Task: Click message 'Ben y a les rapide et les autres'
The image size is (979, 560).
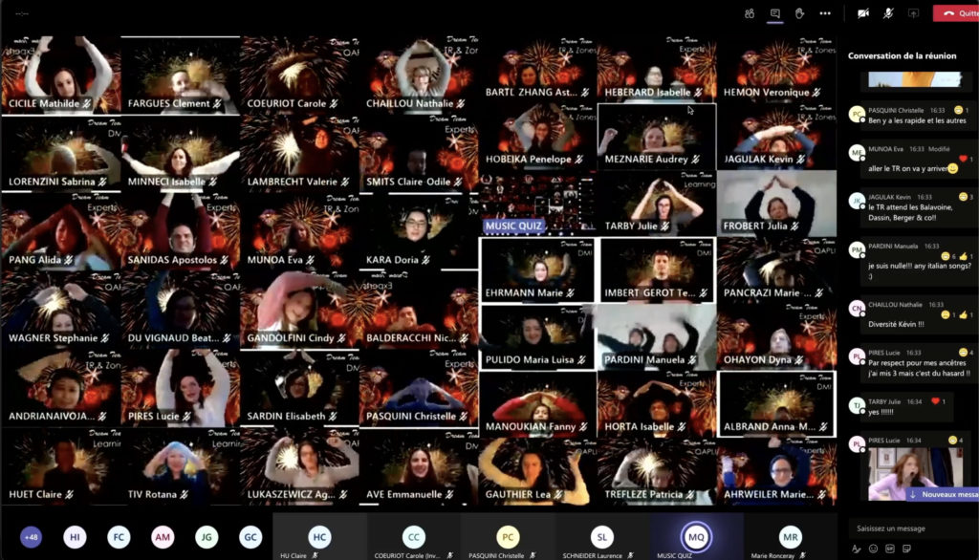Action: (x=917, y=120)
